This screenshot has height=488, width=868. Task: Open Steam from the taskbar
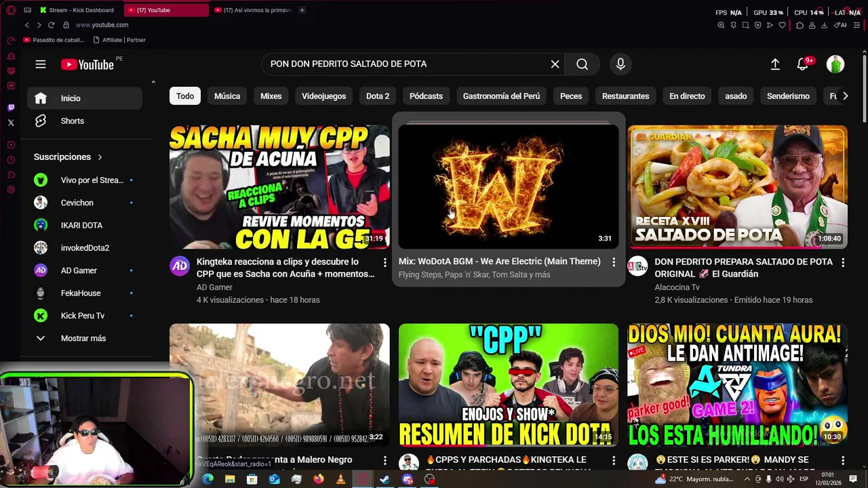[384, 479]
